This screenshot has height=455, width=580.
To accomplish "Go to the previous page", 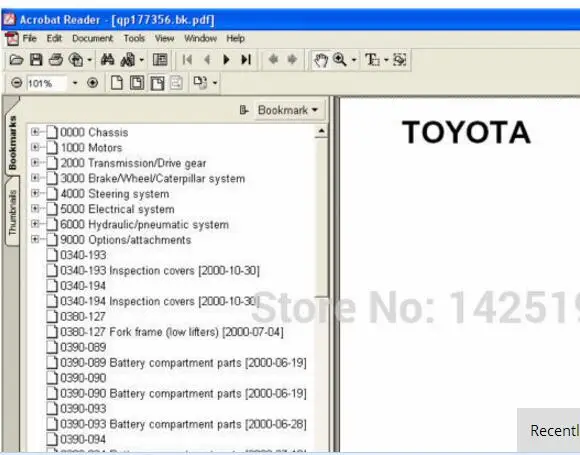I will (x=207, y=60).
